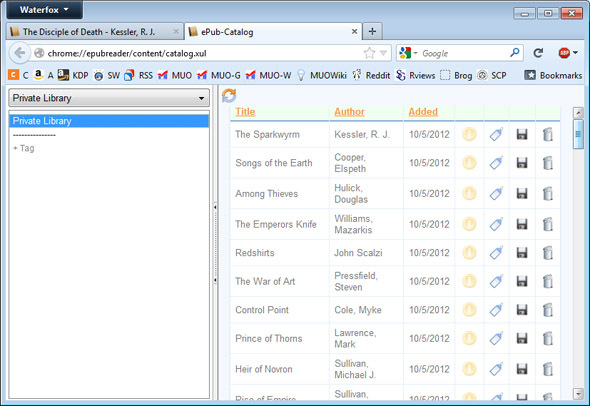Delete Redshirts using the trash icon
Screen dimensions: 590x406
[548, 253]
